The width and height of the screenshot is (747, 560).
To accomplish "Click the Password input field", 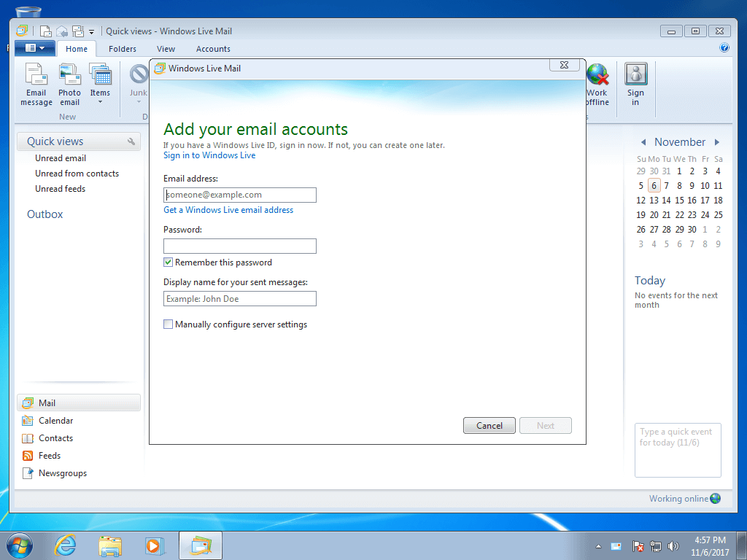I will tap(239, 246).
